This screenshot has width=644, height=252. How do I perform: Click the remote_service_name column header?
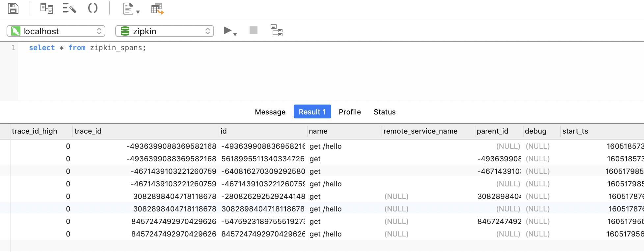[x=428, y=131]
